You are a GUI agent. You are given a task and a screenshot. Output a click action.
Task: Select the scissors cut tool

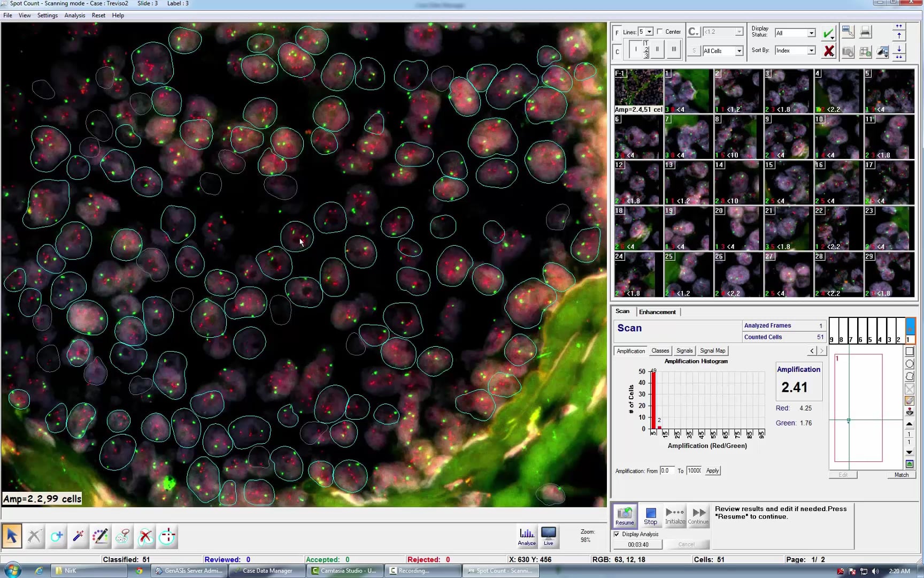click(x=34, y=536)
